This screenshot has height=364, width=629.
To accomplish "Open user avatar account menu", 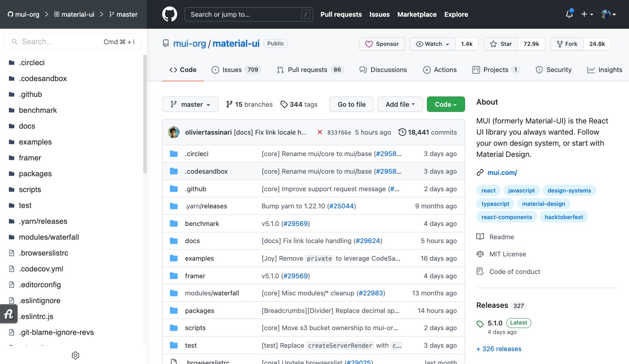I will point(608,14).
